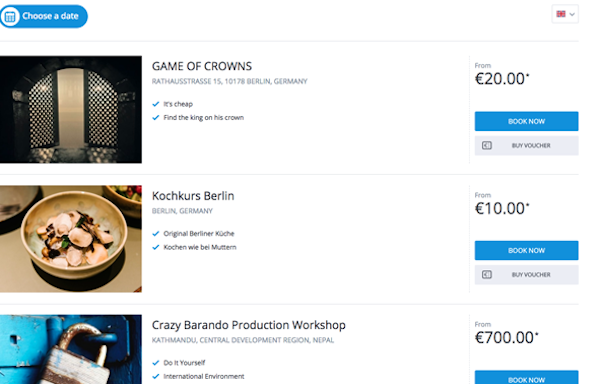This screenshot has height=384, width=600.
Task: Book Now for Crazy Barando Workshop
Action: (x=527, y=377)
